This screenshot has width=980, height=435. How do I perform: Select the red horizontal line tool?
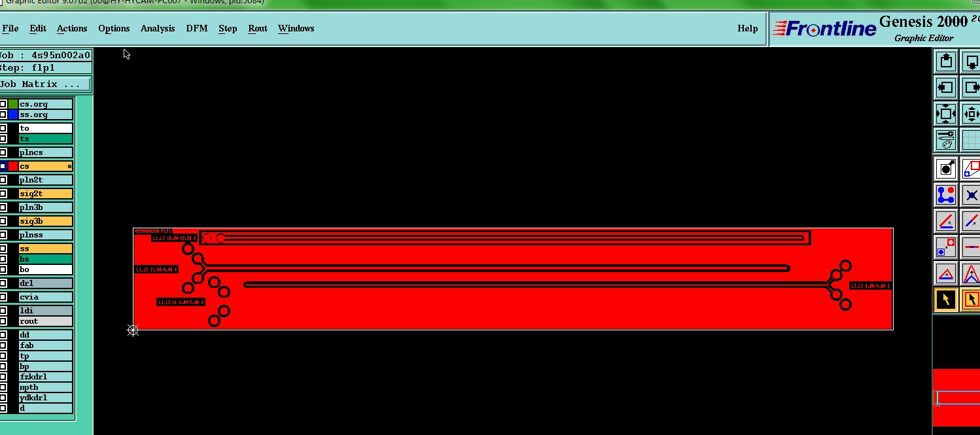point(971,247)
